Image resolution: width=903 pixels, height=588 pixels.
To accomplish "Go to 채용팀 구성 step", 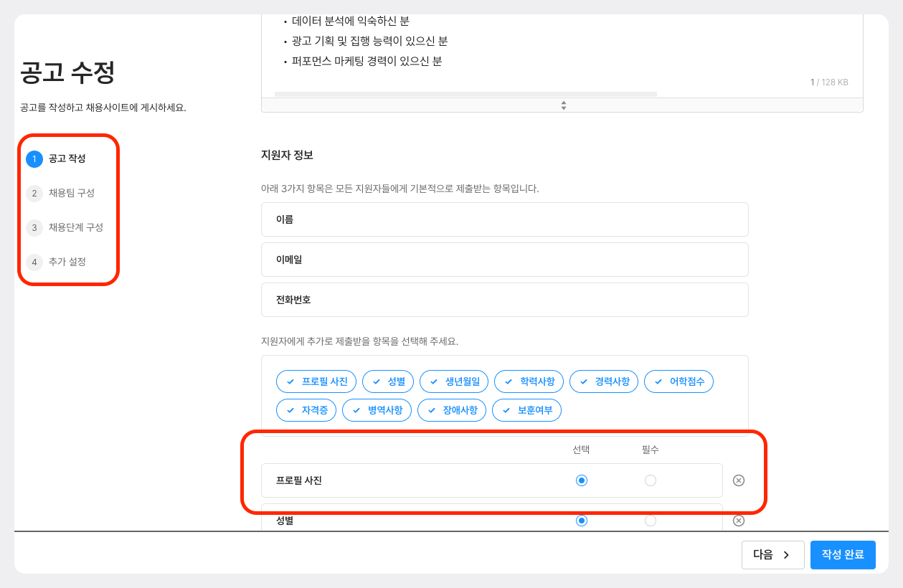I will click(72, 194).
